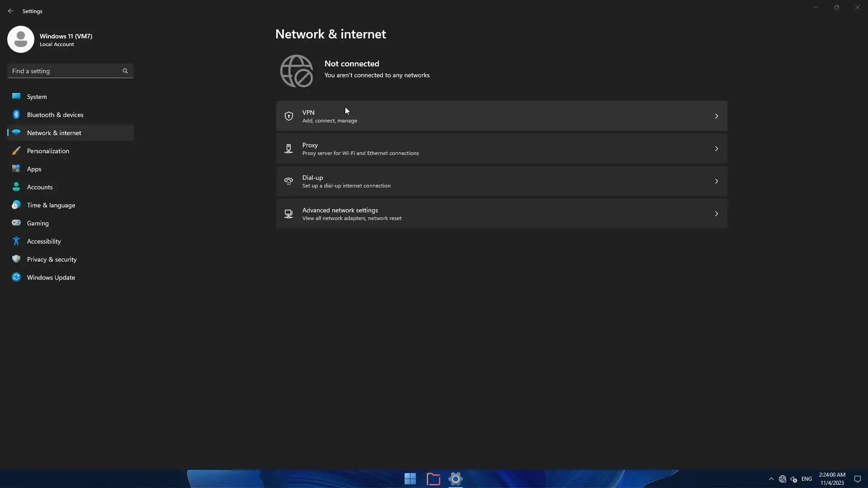Open Privacy & security section
The width and height of the screenshot is (868, 488).
click(52, 259)
